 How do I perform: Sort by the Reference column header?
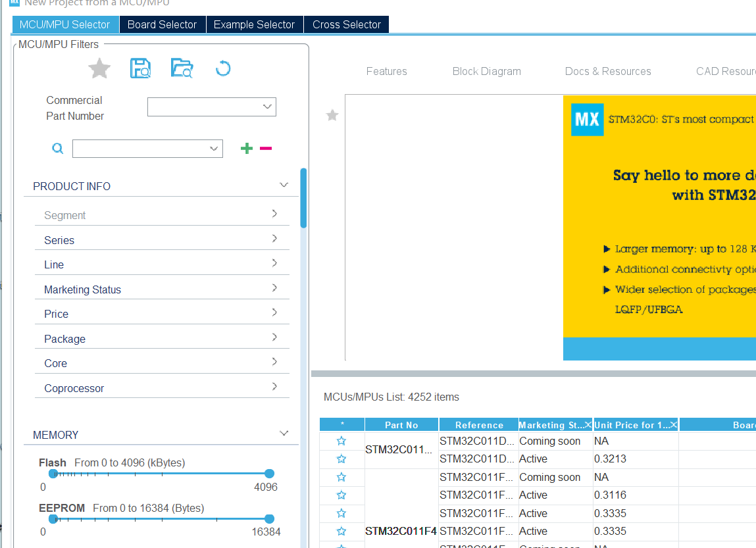coord(479,424)
